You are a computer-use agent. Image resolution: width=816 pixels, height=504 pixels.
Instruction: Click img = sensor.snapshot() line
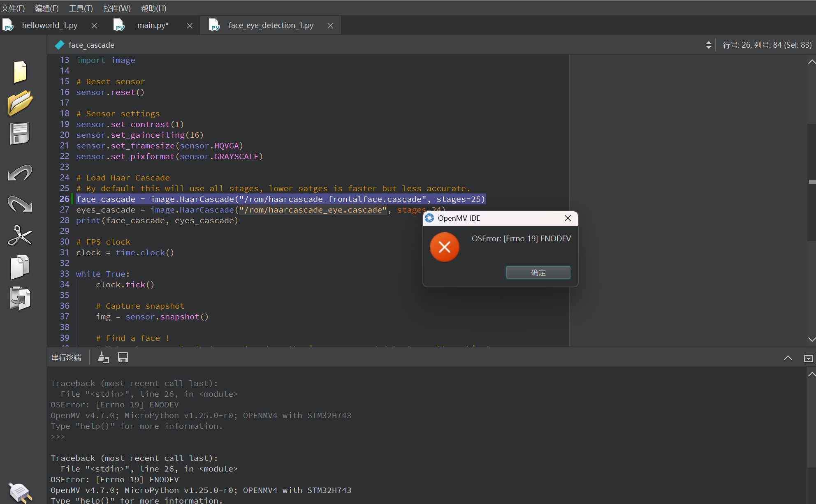click(152, 317)
